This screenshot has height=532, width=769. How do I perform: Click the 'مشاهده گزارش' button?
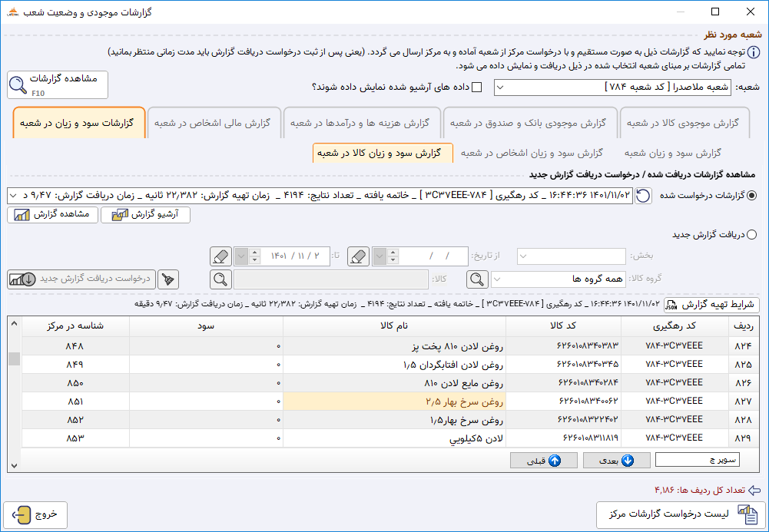(52, 214)
